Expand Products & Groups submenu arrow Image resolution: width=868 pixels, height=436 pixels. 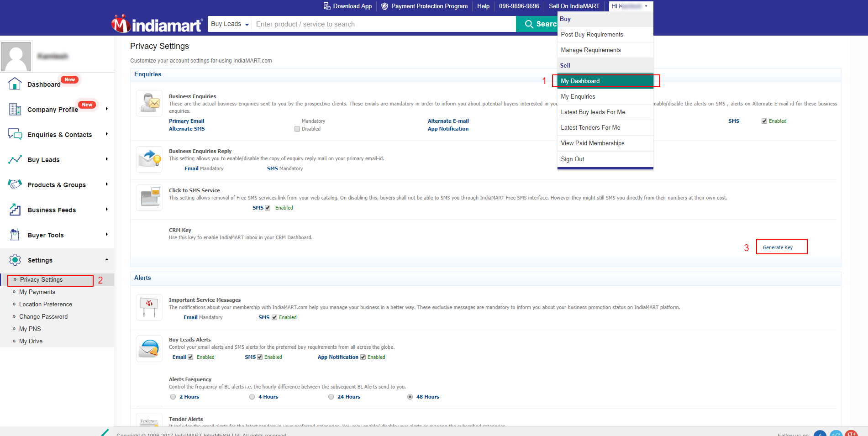[x=107, y=184]
